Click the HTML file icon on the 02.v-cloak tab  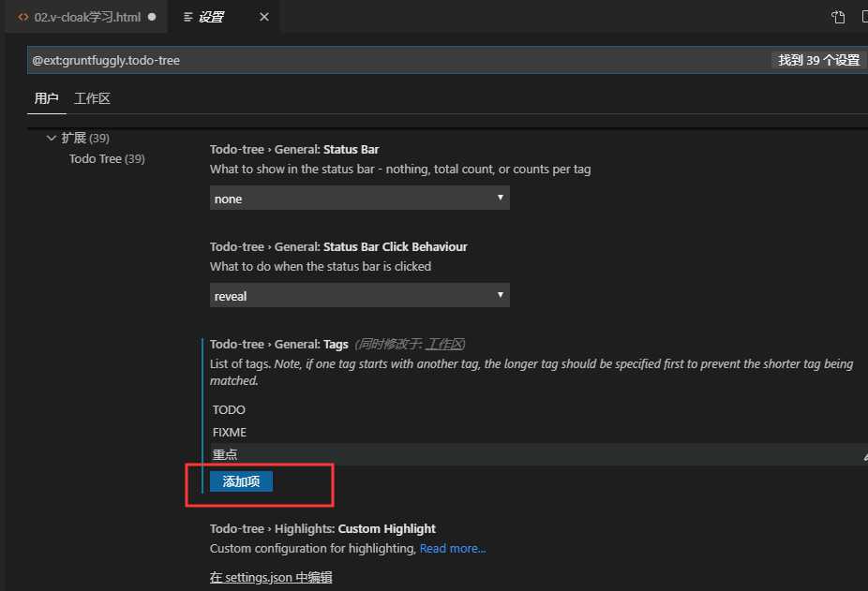point(22,17)
